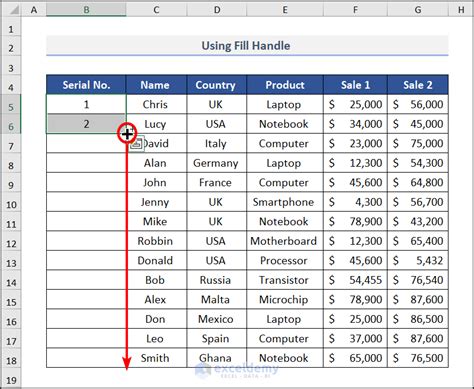Click cell containing serial number 2
The width and height of the screenshot is (474, 389).
[86, 124]
